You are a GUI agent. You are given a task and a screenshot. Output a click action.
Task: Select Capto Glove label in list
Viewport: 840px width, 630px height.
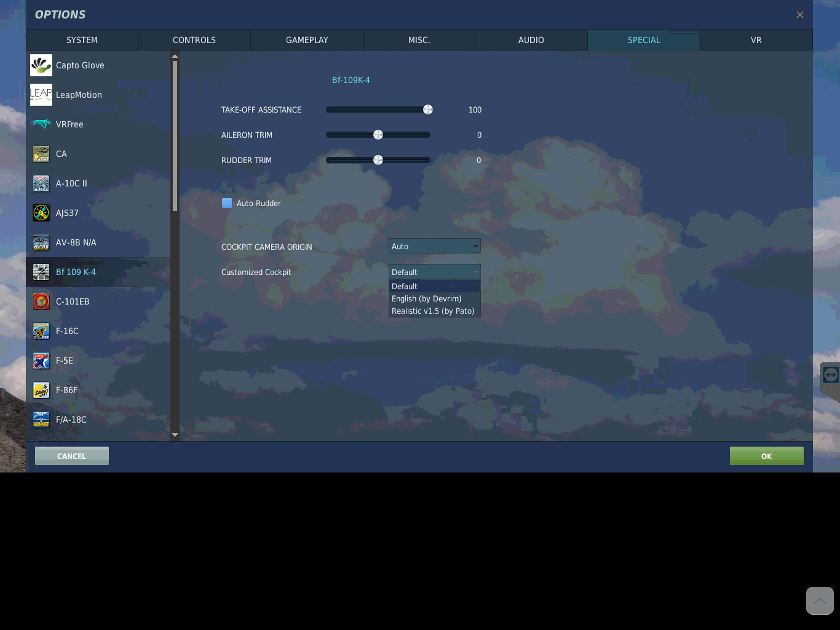point(80,65)
